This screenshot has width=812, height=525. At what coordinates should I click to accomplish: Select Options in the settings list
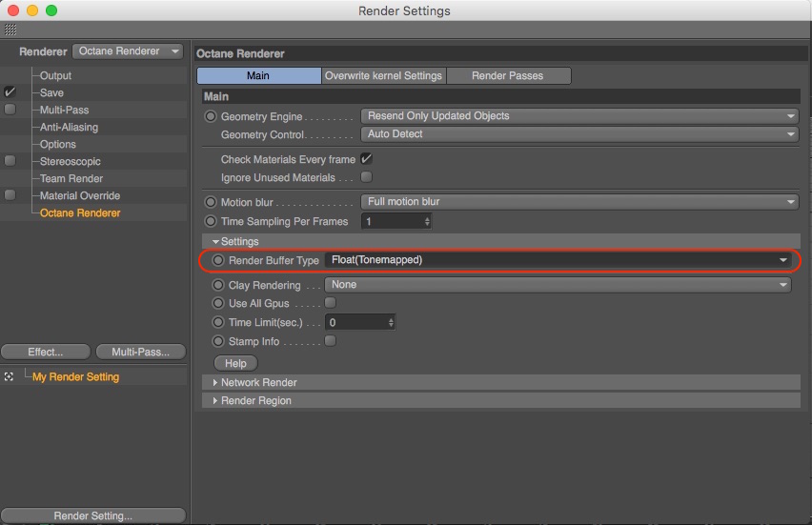(x=57, y=144)
